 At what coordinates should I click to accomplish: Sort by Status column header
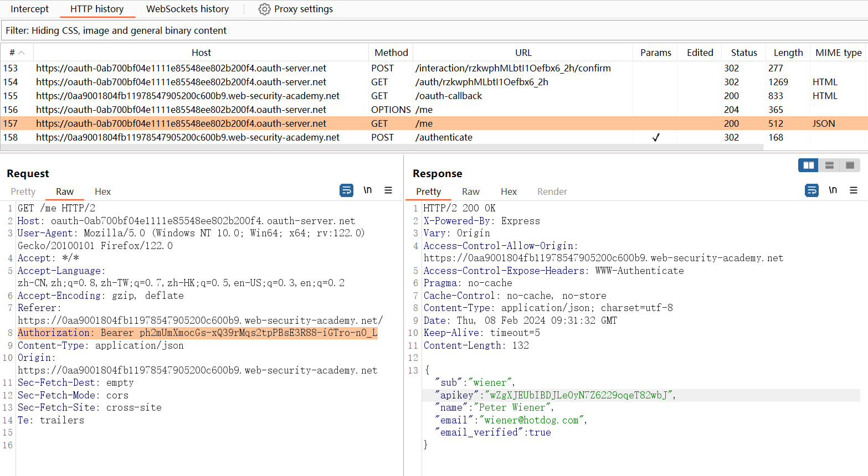(x=743, y=53)
